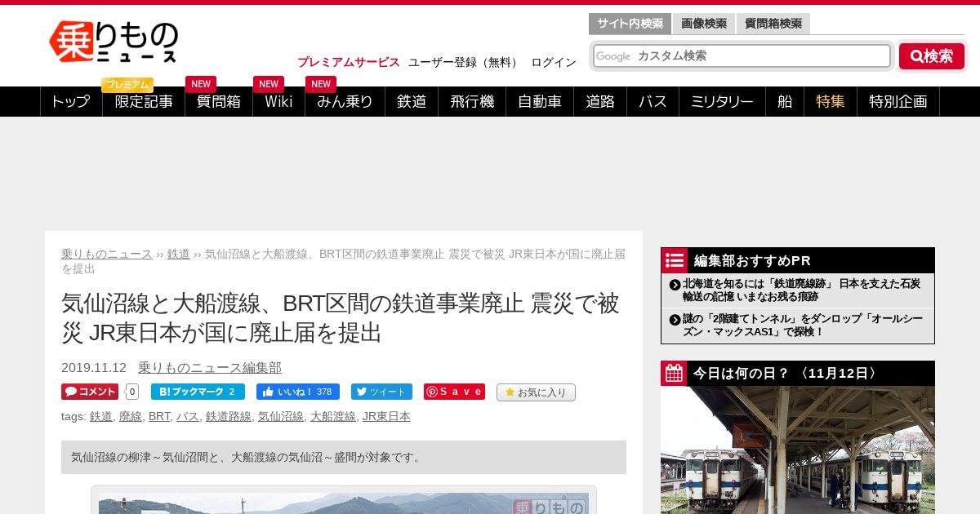Image resolution: width=980 pixels, height=514 pixels.
Task: Select the 画像検索 search tab
Action: pos(704,24)
